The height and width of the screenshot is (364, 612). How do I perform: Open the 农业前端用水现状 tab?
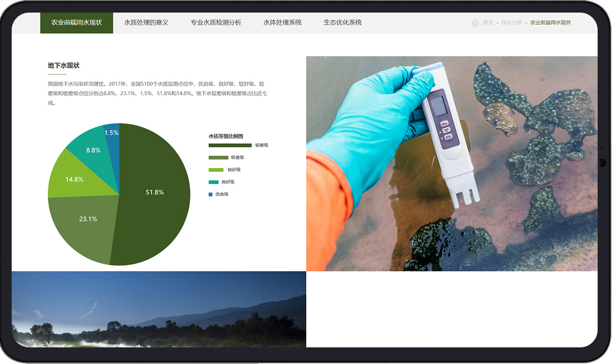(x=76, y=22)
